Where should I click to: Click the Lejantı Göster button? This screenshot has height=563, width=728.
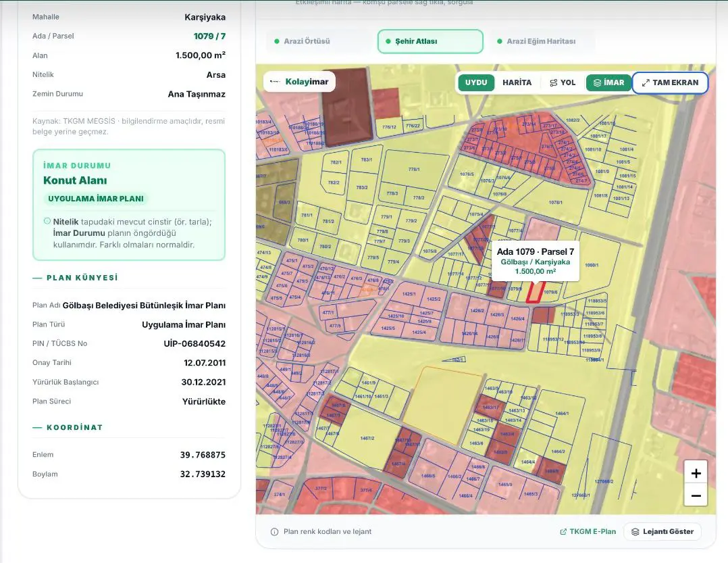tap(662, 531)
